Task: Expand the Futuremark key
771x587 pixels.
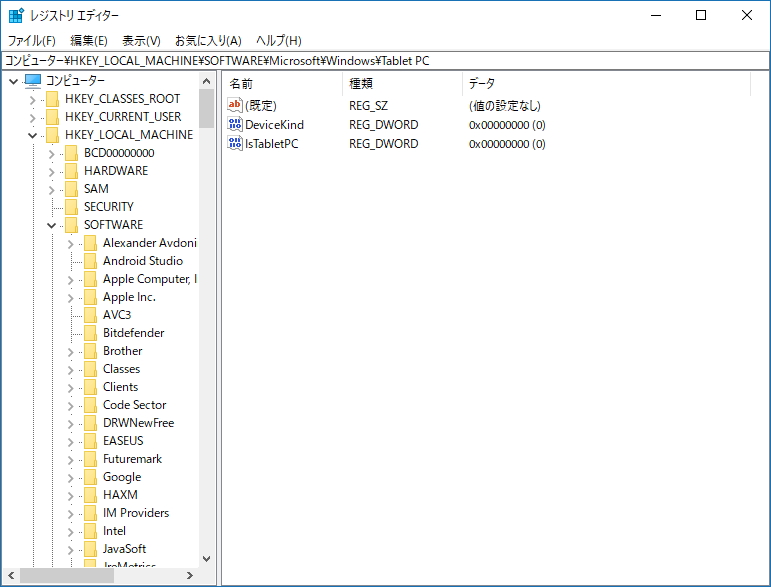Action: (70, 460)
